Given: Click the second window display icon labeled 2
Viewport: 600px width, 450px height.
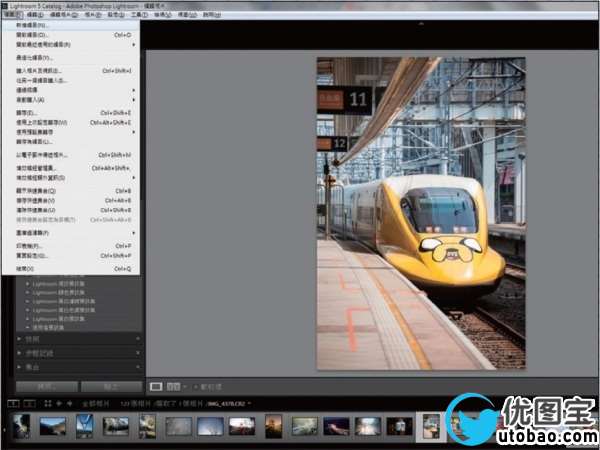Looking at the screenshot, I should tap(29, 403).
